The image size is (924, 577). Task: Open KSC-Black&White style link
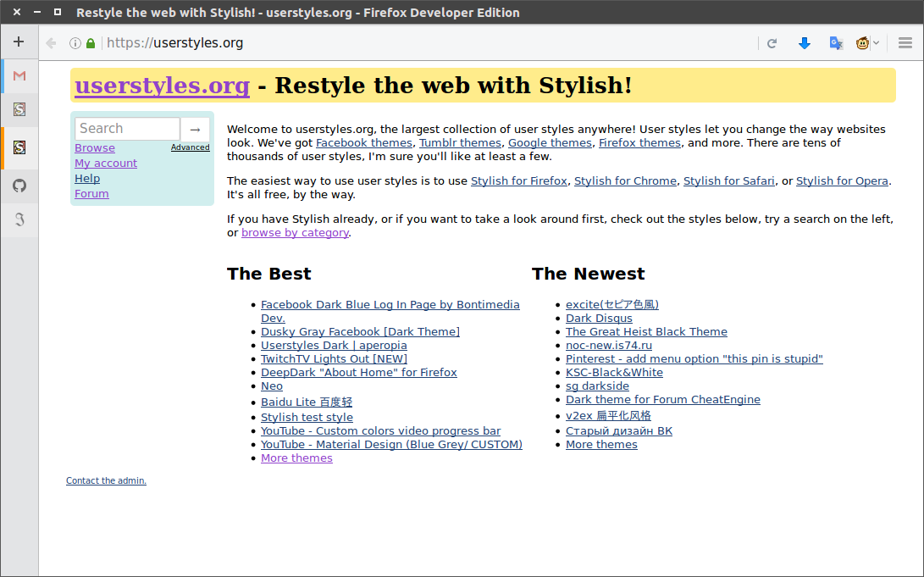[614, 373]
